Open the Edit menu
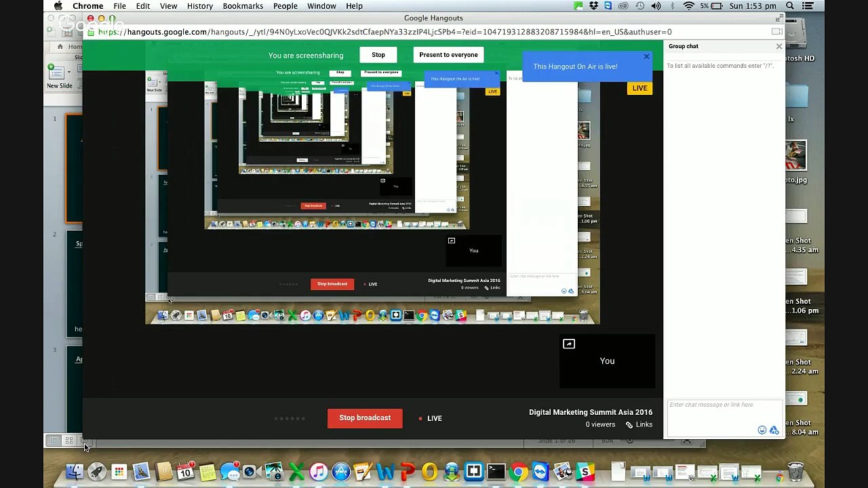 pyautogui.click(x=143, y=6)
